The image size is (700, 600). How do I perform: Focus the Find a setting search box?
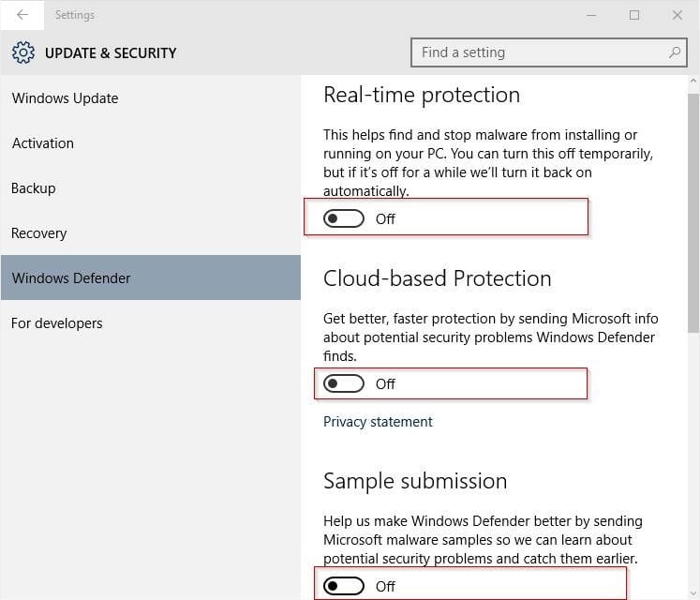point(548,52)
